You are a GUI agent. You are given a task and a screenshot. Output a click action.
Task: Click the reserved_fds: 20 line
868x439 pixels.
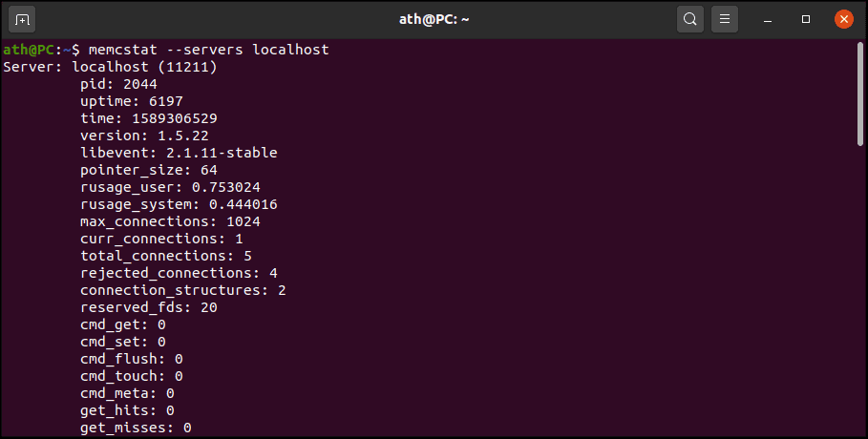148,306
